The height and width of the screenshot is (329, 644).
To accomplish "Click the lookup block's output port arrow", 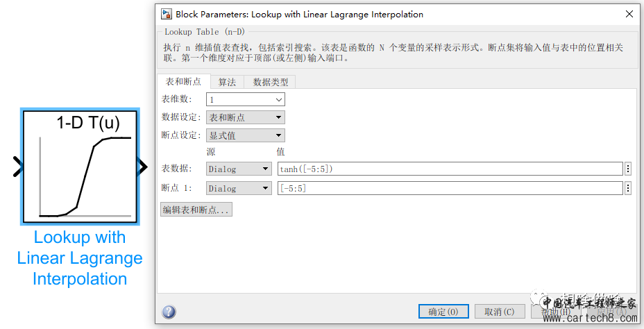I will coord(142,167).
